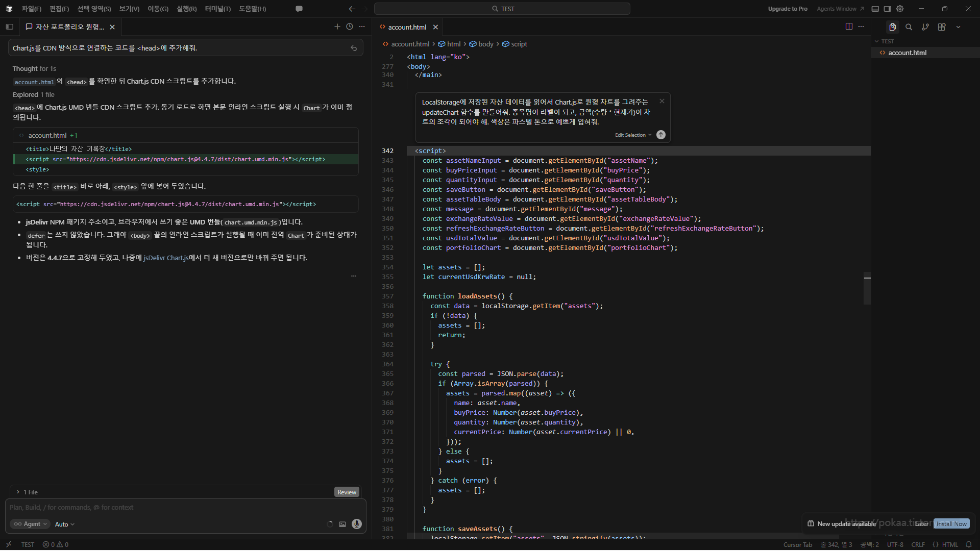Open the 보기(V) menu
Image resolution: width=980 pixels, height=551 pixels.
[129, 9]
